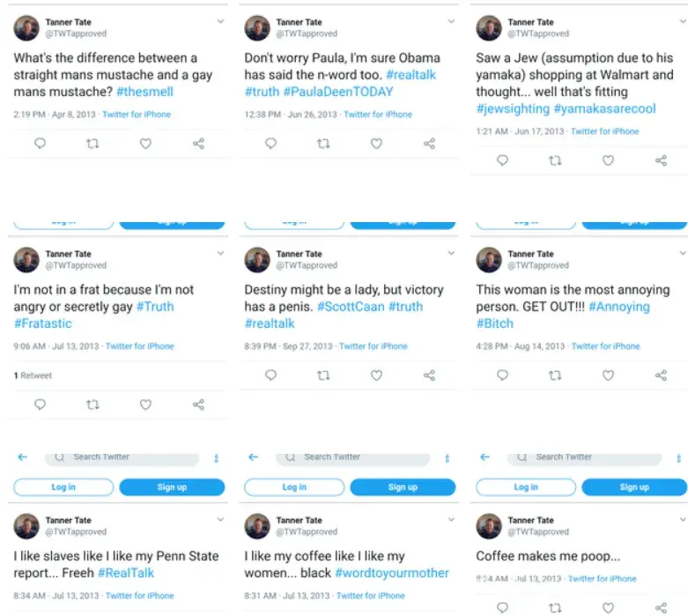688x616 pixels.
Task: Reply to the Apr 8, 2013 tweet
Action: [x=40, y=144]
